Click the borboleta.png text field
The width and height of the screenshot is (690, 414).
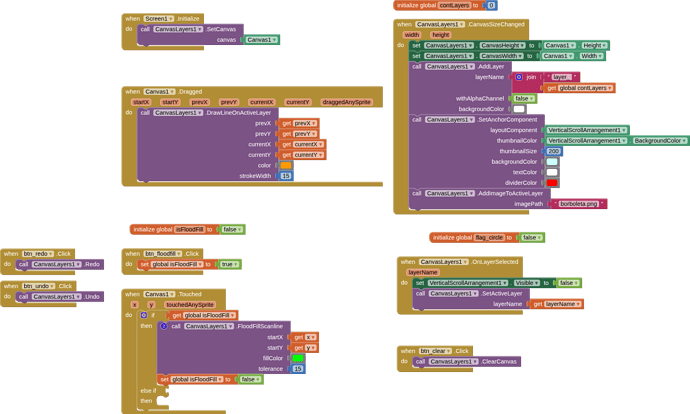(579, 204)
